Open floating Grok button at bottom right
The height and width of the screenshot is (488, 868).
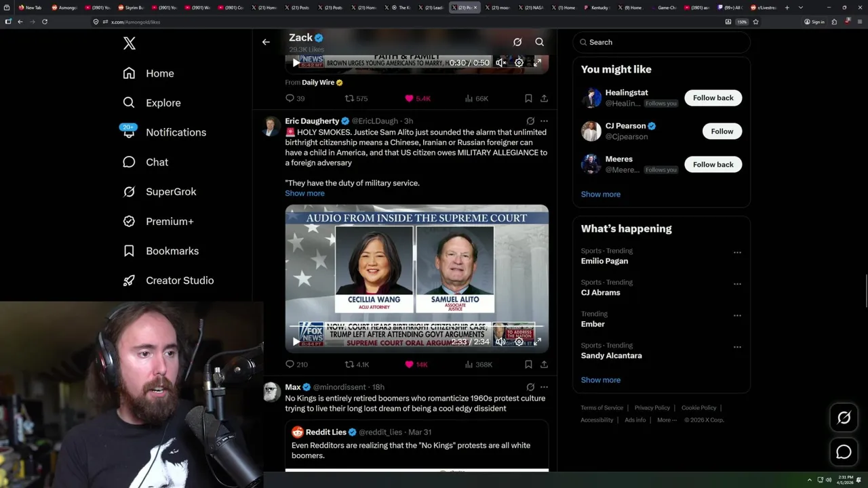tap(844, 418)
